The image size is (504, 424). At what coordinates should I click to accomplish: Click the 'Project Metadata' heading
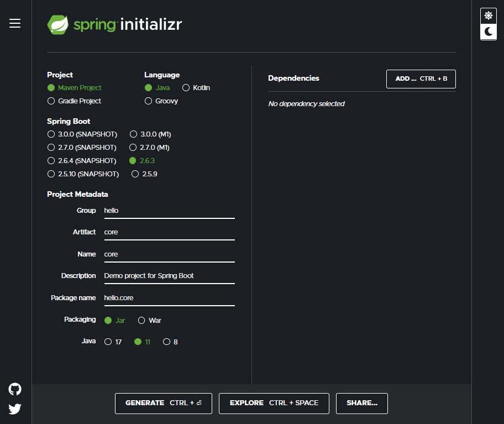tap(77, 194)
